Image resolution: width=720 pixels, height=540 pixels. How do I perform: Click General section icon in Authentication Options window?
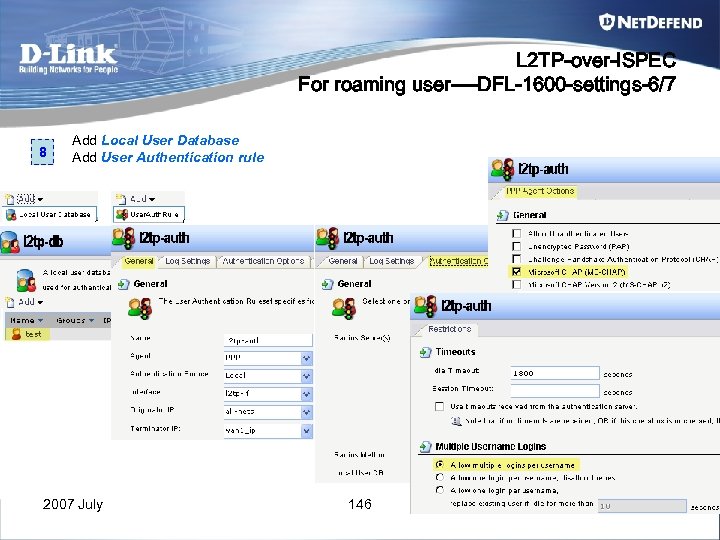click(327, 284)
